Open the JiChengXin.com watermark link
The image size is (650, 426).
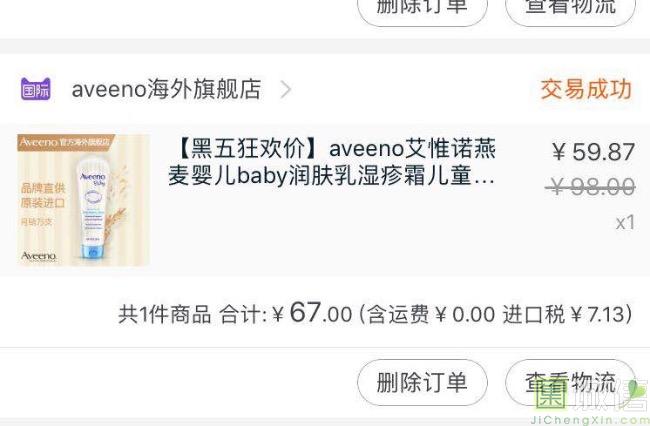[x=589, y=421]
